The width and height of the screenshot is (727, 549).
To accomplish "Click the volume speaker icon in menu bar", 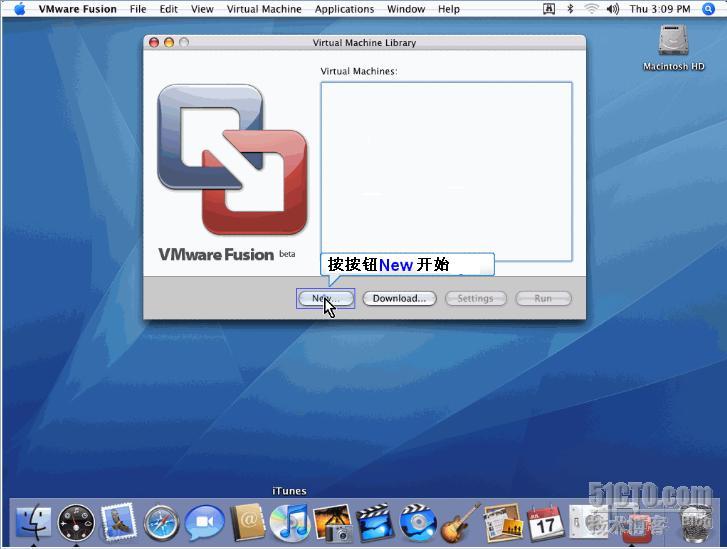I will 613,9.
